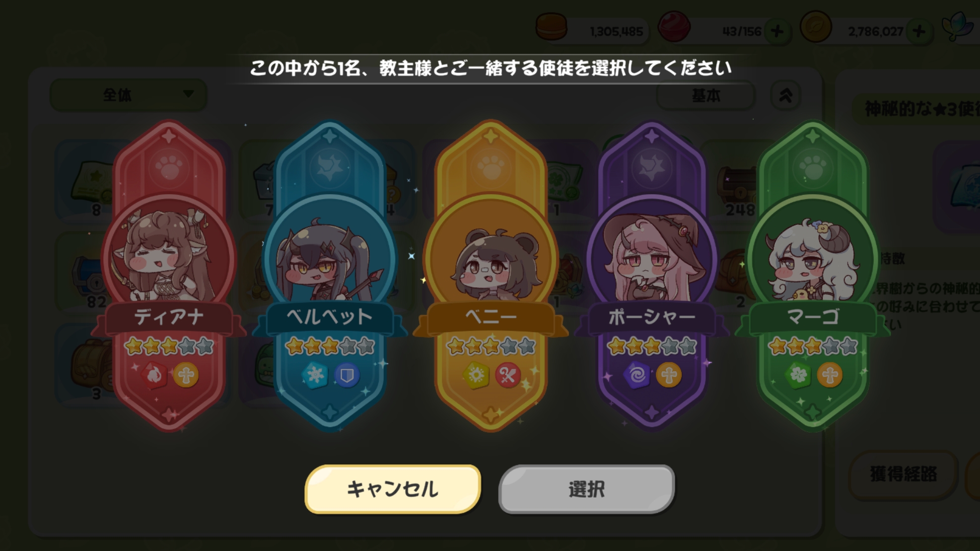980x551 pixels.
Task: Open the 全体 filter dropdown
Action: (x=128, y=95)
